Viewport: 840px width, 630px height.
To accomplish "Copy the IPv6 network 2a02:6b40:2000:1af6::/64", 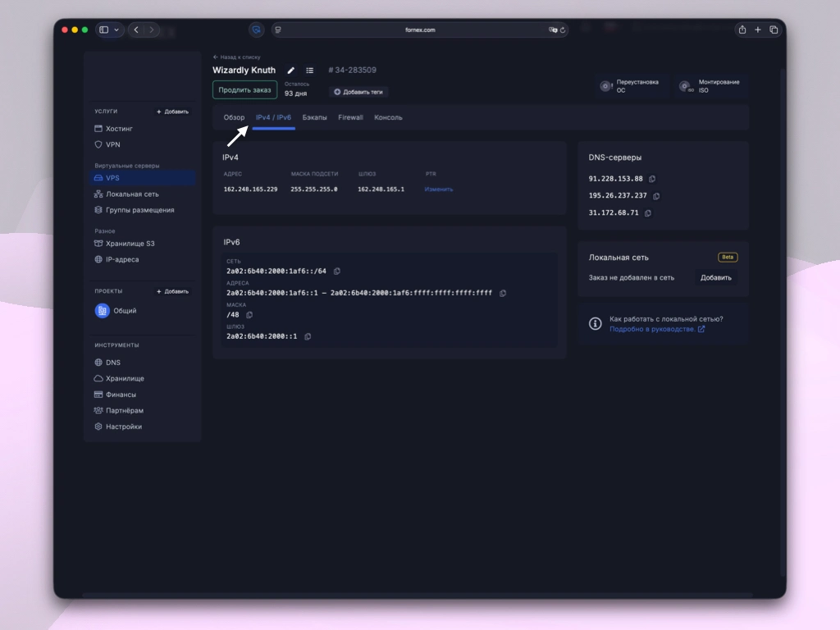I will pos(336,271).
